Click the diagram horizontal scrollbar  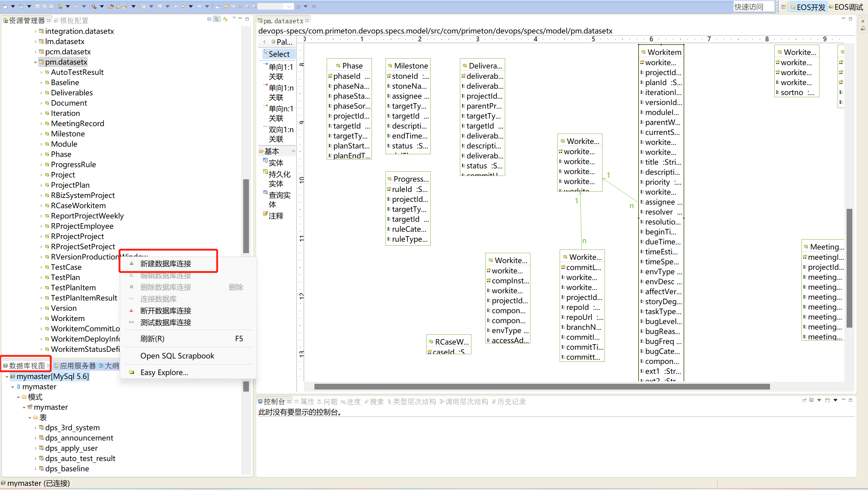click(541, 387)
